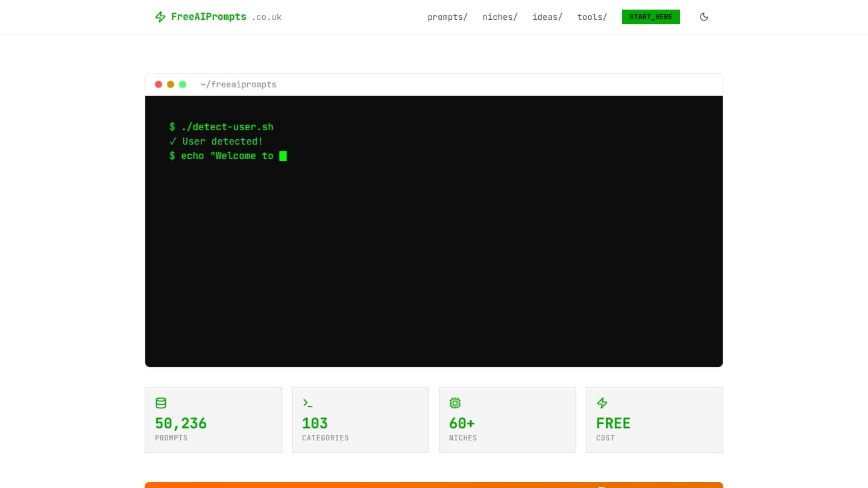Click the 103 categories count

[315, 423]
